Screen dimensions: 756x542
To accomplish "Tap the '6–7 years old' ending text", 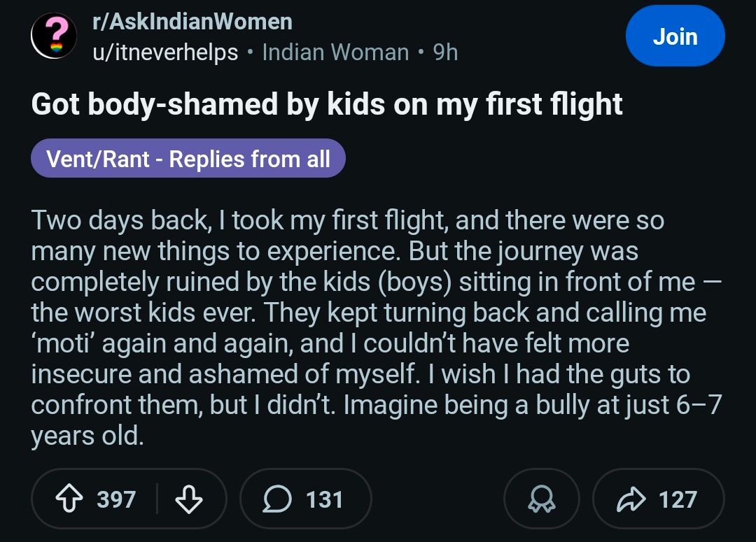I will coord(87,436).
